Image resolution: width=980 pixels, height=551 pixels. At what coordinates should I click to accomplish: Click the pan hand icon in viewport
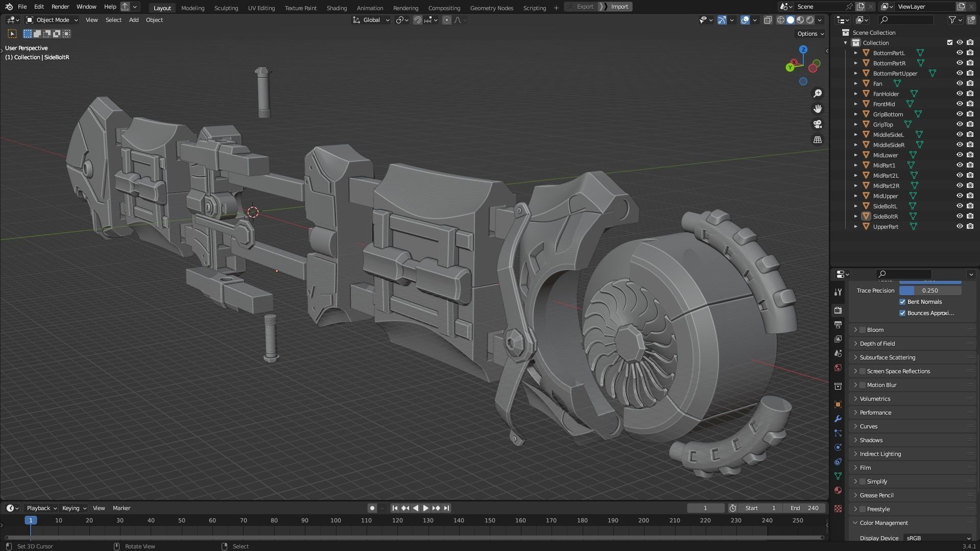tap(818, 109)
